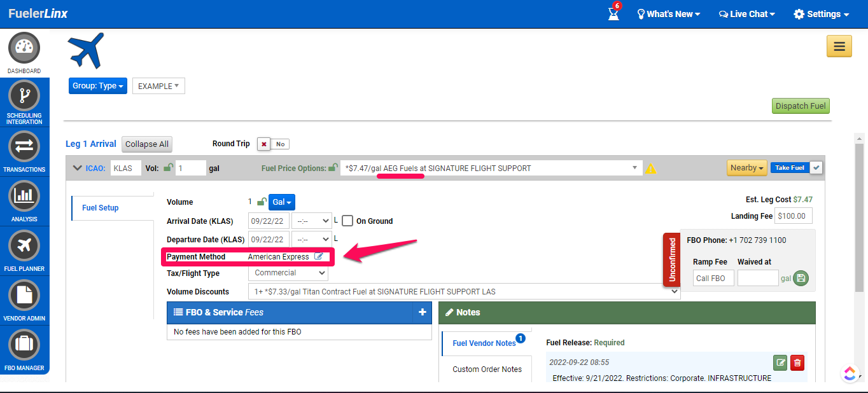The height and width of the screenshot is (393, 868).
Task: Open Scheduling Integration from sidebar
Action: pyautogui.click(x=24, y=96)
